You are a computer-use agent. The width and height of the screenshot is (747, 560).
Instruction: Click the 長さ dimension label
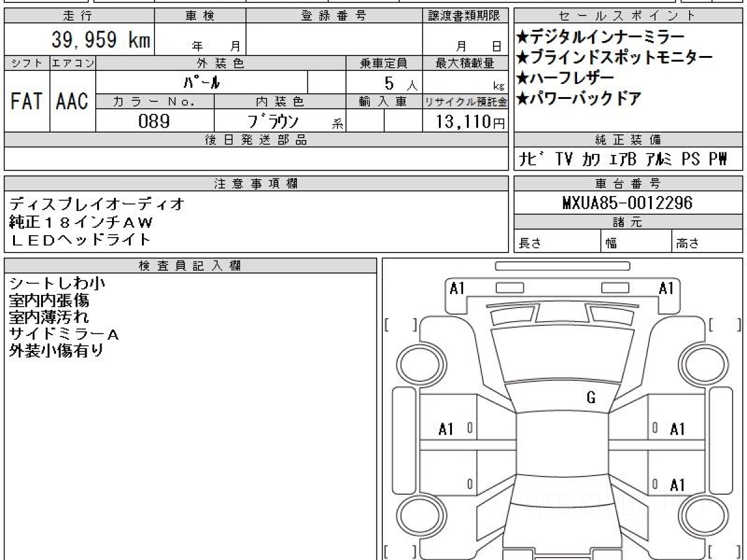529,244
